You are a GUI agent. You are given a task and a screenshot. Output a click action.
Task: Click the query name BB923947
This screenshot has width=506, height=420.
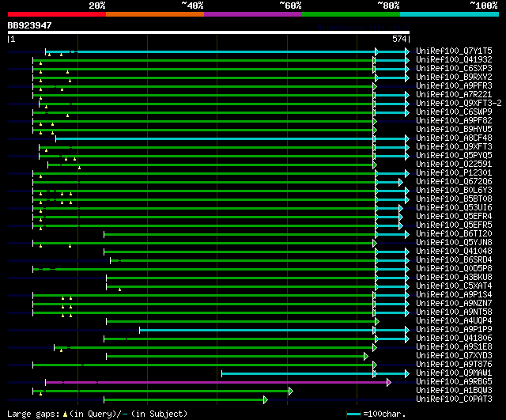click(29, 25)
